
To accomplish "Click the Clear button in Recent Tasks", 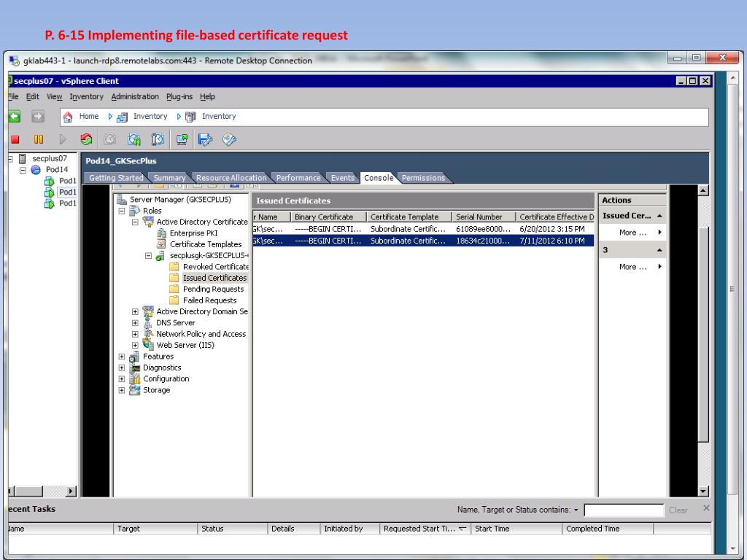I will click(x=678, y=510).
